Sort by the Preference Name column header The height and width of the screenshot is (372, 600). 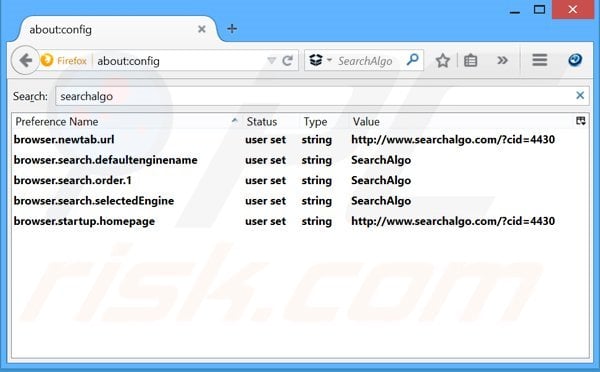tap(126, 122)
